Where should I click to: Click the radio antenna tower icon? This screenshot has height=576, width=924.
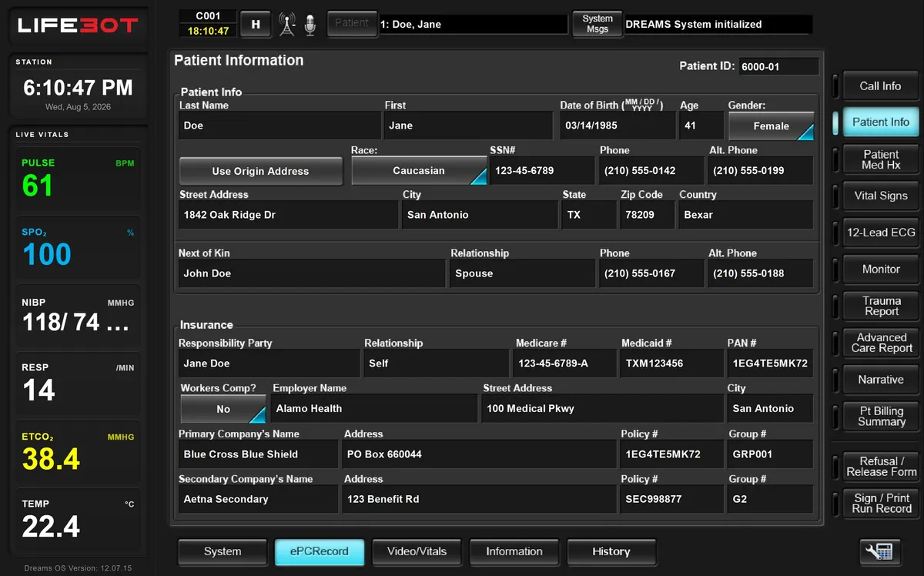tap(287, 24)
